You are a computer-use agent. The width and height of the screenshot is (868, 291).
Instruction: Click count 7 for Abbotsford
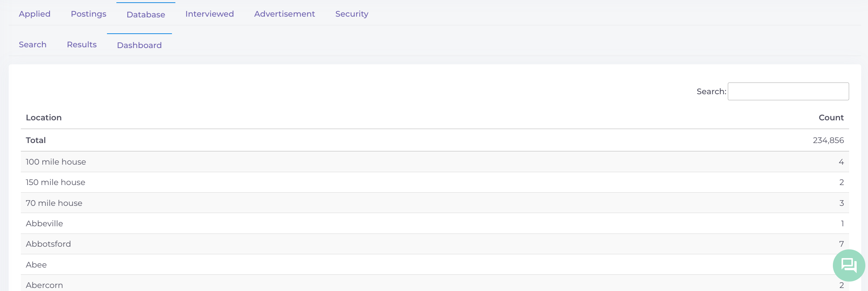tap(842, 244)
